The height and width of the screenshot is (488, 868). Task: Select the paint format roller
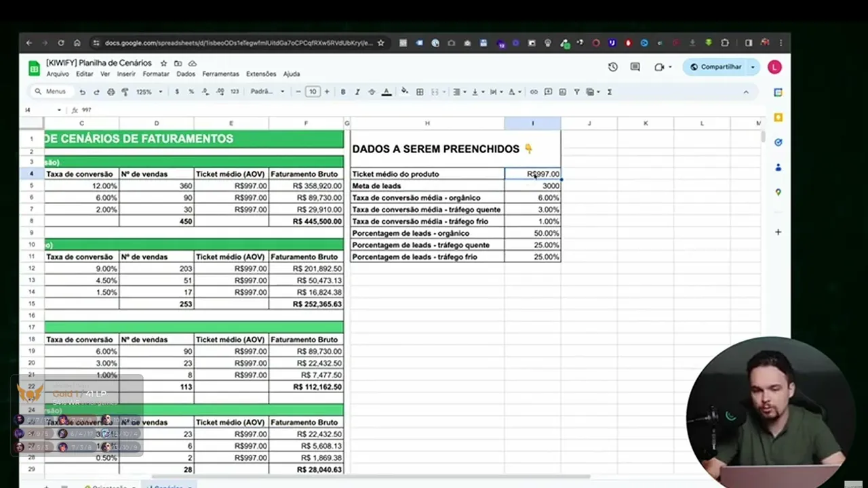coord(125,91)
